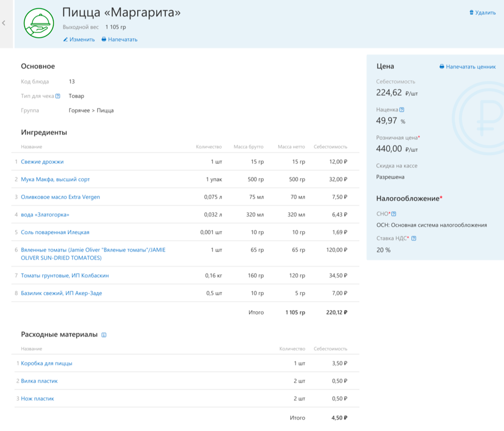Open Коробка для пиццы material
504x431 pixels.
point(47,363)
